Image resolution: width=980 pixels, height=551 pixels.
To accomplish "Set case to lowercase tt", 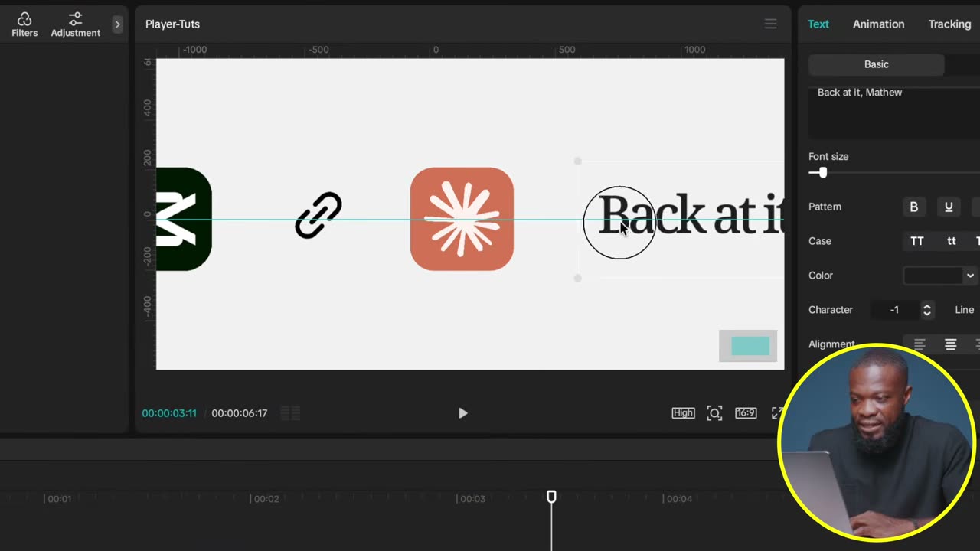I will coord(951,241).
